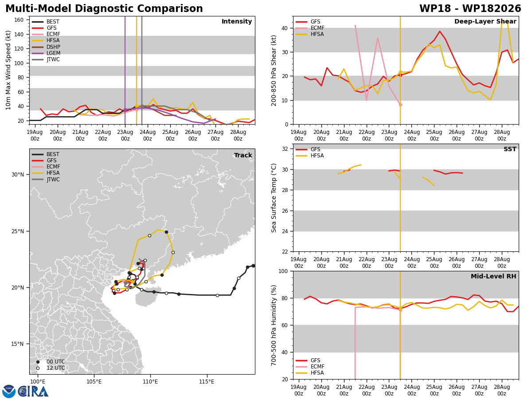Click the WP18 - WP182026 storm identifier
Image resolution: width=532 pixels, height=399 pixels.
tap(470, 9)
